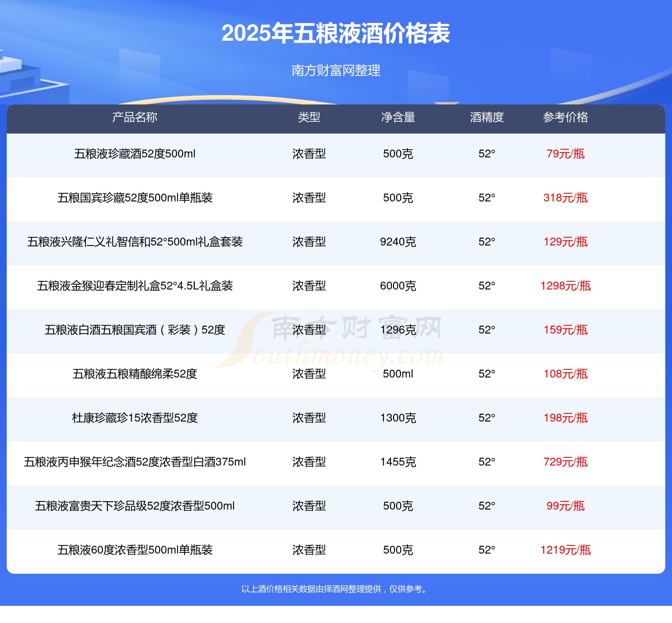The width and height of the screenshot is (672, 623).
Task: Click the price 159元/瓶
Action: pos(566,330)
